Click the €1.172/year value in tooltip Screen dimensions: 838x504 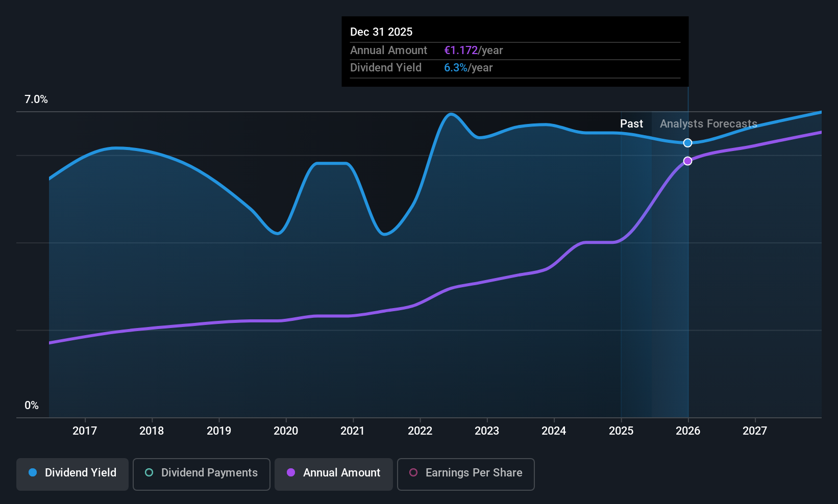pos(474,51)
